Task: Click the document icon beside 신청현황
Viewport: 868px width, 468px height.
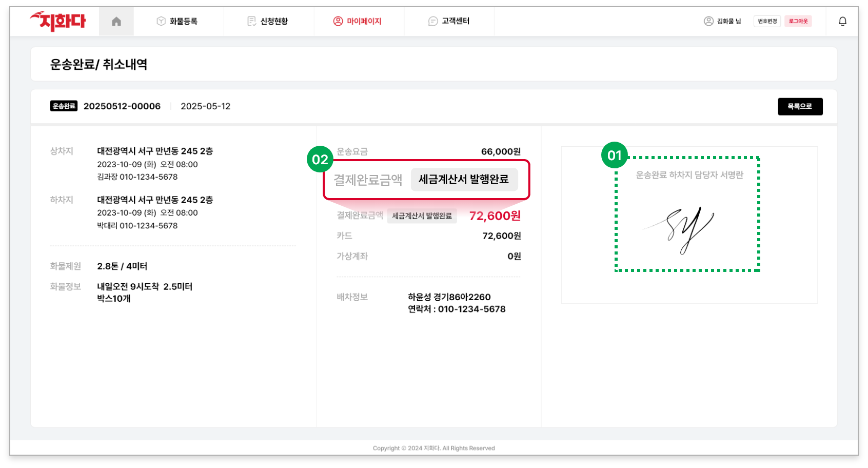Action: pos(251,21)
